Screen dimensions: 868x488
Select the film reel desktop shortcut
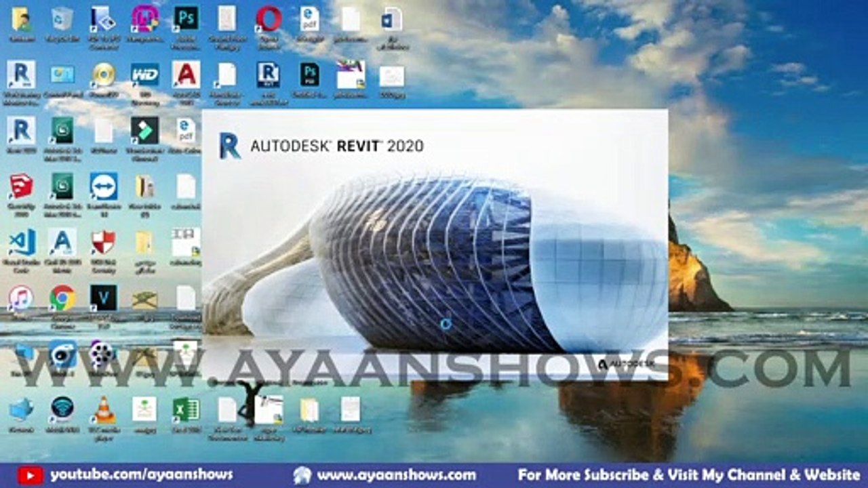point(102,354)
